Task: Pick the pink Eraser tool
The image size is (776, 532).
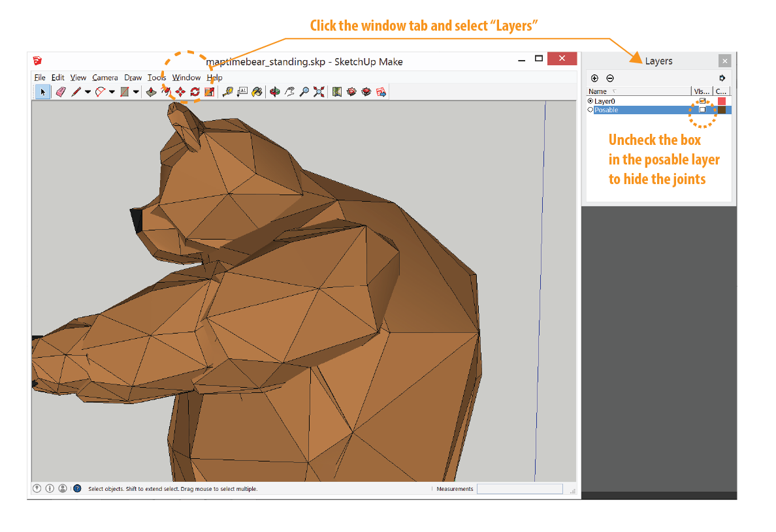Action: coord(61,92)
